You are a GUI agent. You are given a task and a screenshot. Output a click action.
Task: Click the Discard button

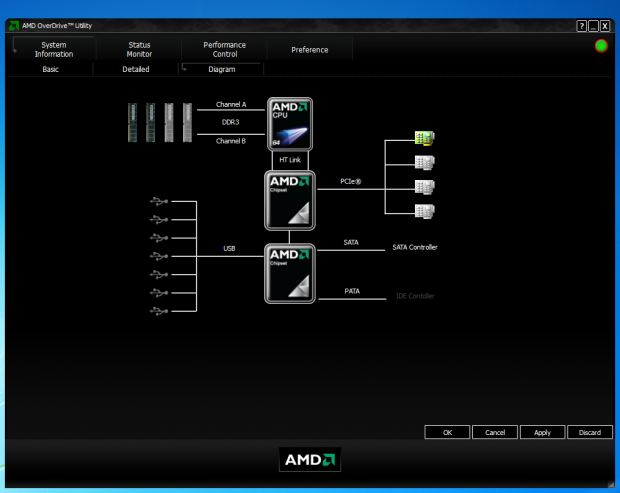pyautogui.click(x=589, y=432)
